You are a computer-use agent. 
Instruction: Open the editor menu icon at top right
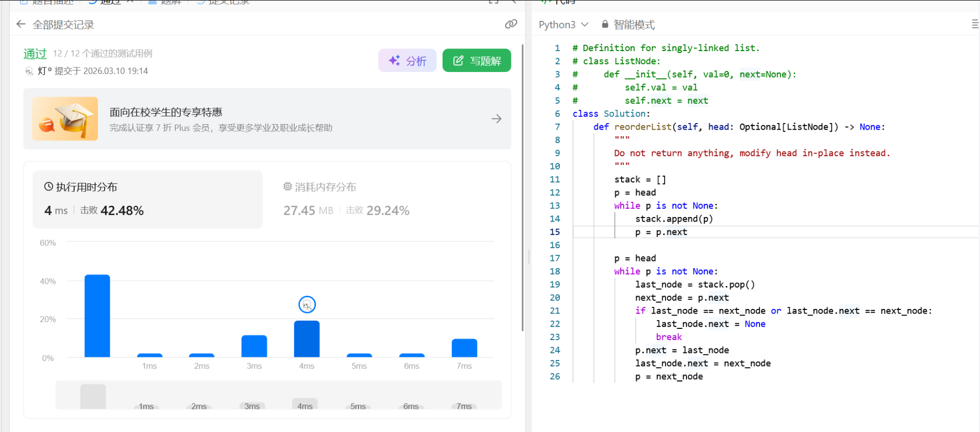(974, 24)
